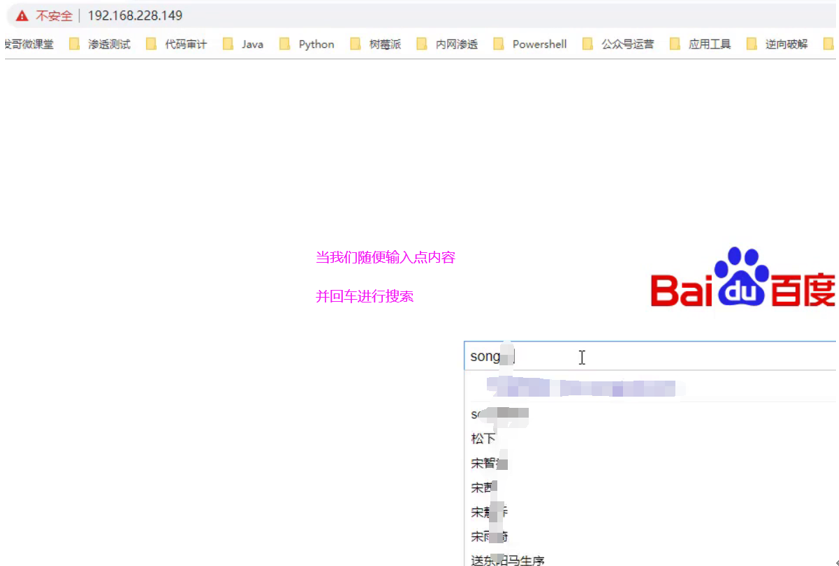Open the 渗透测试 bookmark folder

[x=100, y=44]
